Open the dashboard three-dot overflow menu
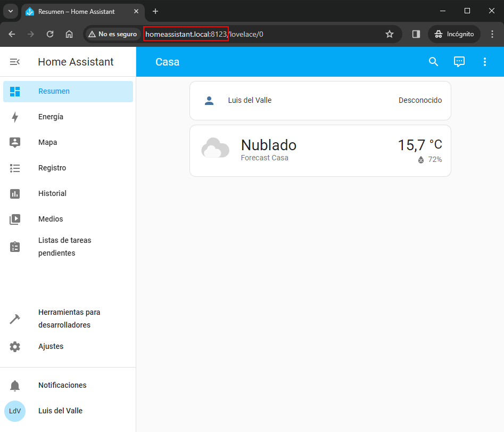504x432 pixels. (x=485, y=62)
